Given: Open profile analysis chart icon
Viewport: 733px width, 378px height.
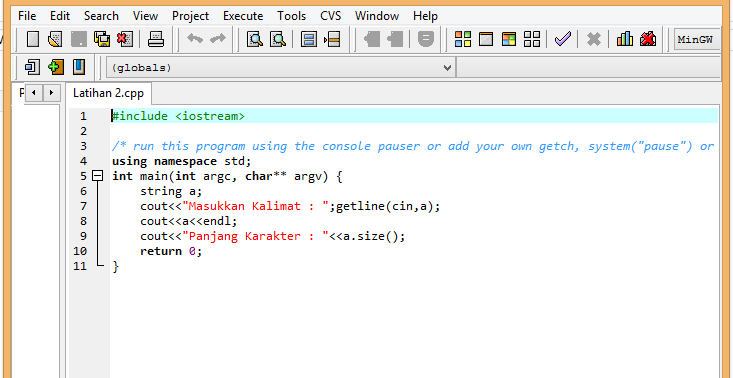Looking at the screenshot, I should click(x=625, y=39).
